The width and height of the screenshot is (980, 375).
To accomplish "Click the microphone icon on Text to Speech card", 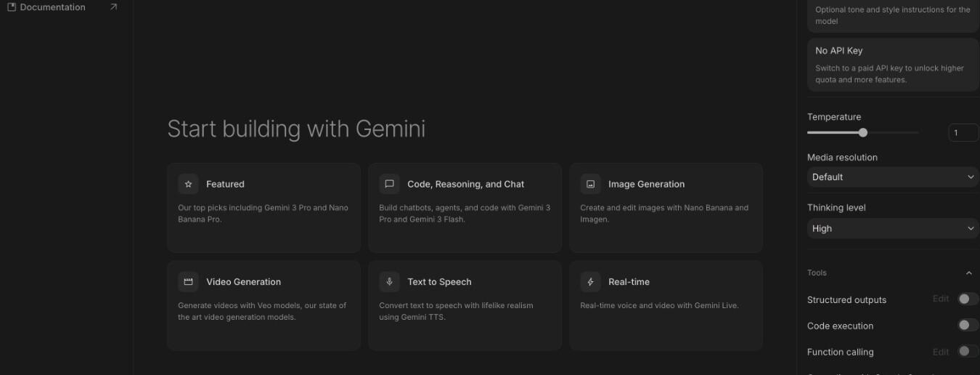I will (x=389, y=282).
